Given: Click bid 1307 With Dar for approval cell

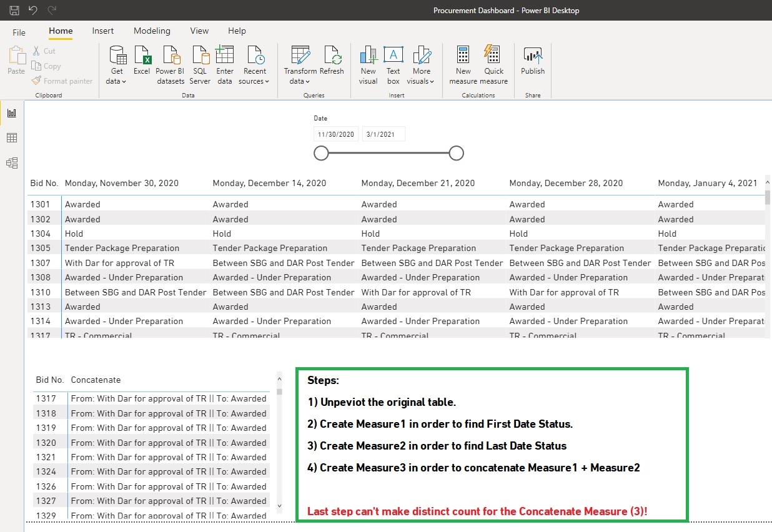Looking at the screenshot, I should [x=119, y=263].
